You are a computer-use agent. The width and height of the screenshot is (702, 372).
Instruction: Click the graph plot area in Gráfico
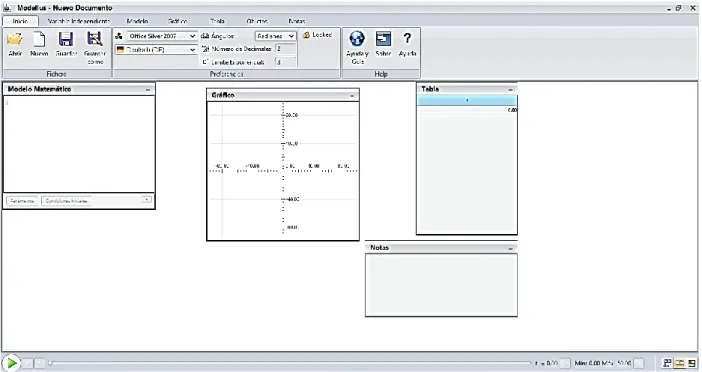tap(283, 171)
